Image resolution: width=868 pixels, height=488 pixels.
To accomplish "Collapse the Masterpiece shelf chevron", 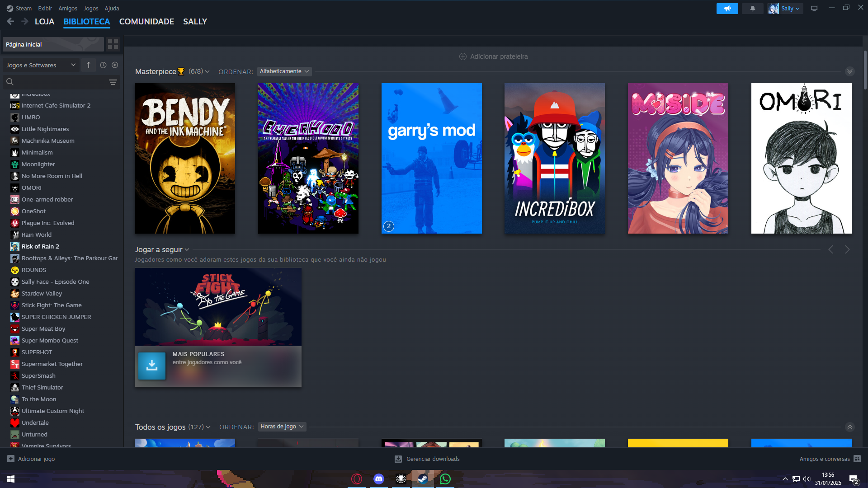I will pyautogui.click(x=849, y=71).
